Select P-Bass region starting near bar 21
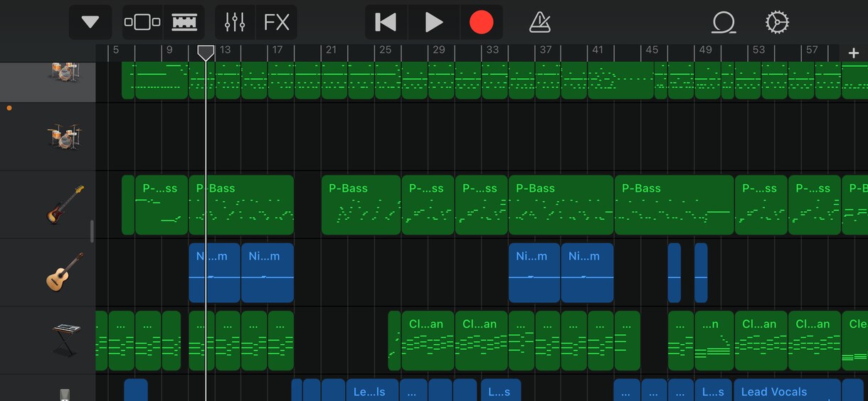Screen dimensions: 868x401 (361, 205)
